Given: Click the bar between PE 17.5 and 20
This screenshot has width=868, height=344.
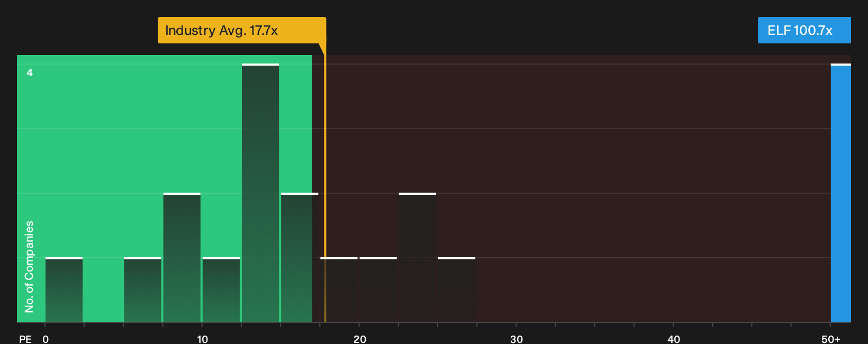Looking at the screenshot, I should (339, 289).
